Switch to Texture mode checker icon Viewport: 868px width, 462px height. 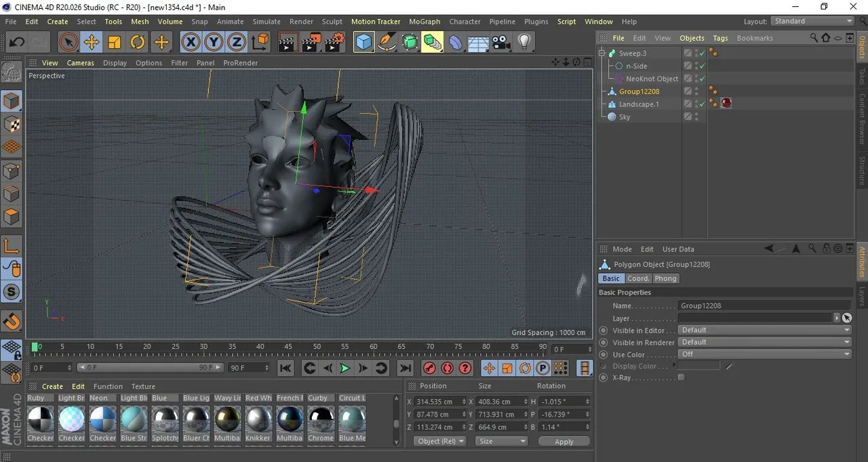12,125
